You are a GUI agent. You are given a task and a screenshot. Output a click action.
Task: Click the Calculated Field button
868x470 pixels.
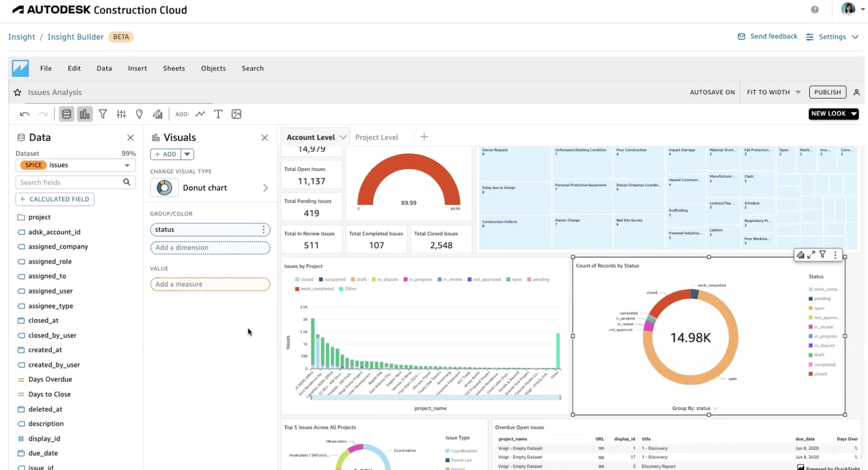(55, 199)
